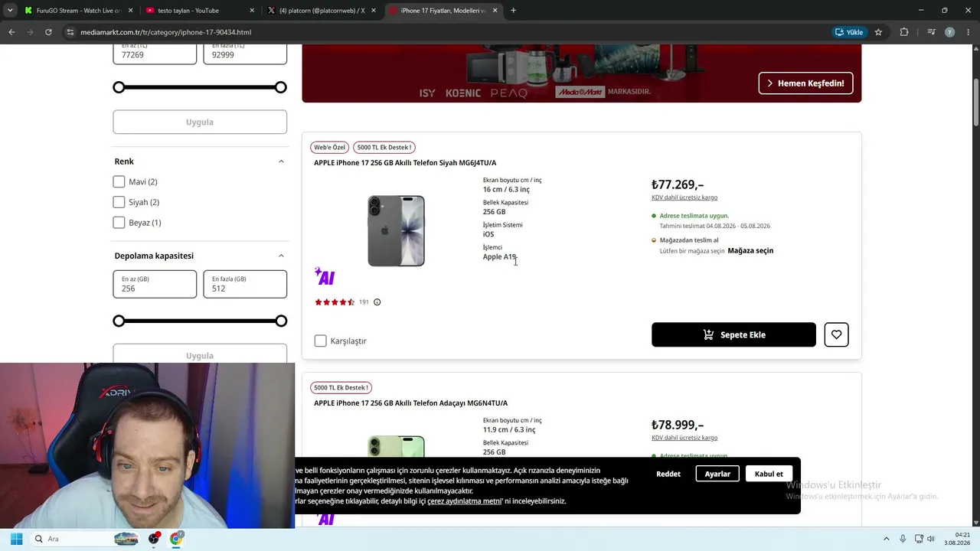
Task: Open the Google Chrome taskbar icon
Action: point(176,539)
